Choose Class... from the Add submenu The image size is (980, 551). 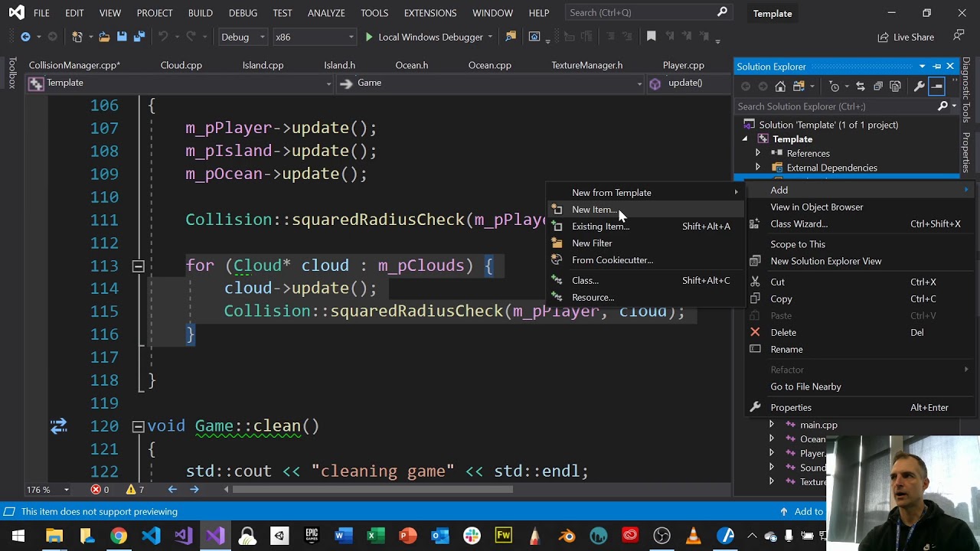(x=645, y=281)
